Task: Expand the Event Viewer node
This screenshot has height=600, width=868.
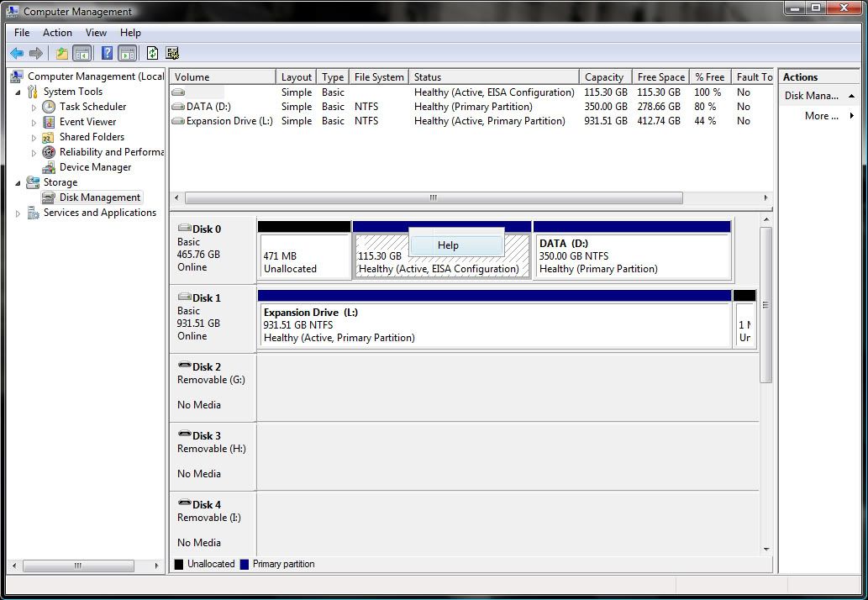Action: coord(34,123)
